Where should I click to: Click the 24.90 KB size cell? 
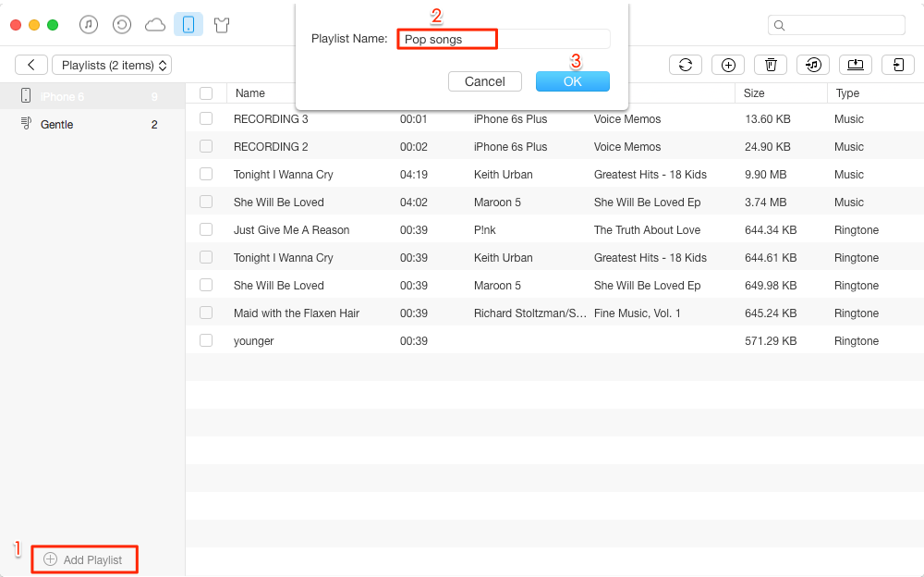tap(767, 147)
